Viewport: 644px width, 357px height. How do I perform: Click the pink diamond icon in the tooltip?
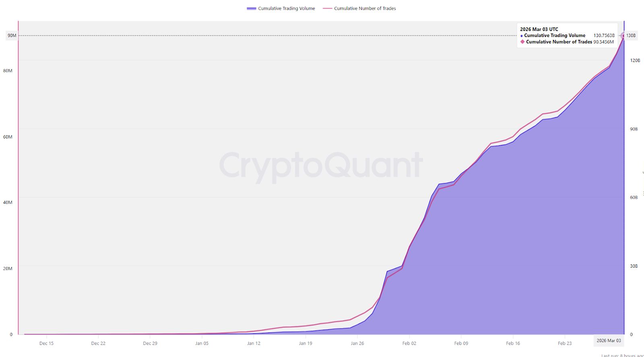[522, 42]
